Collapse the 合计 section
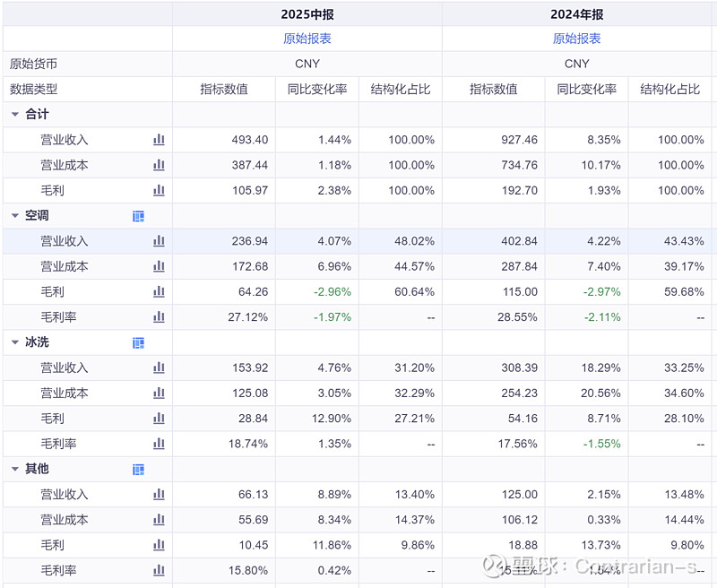 coord(15,115)
